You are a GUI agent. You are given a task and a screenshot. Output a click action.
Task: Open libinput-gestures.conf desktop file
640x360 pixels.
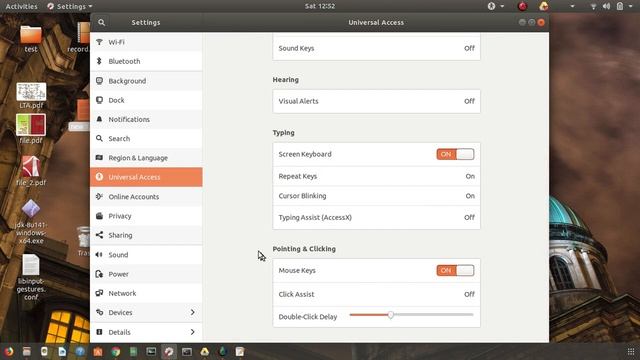pyautogui.click(x=31, y=278)
